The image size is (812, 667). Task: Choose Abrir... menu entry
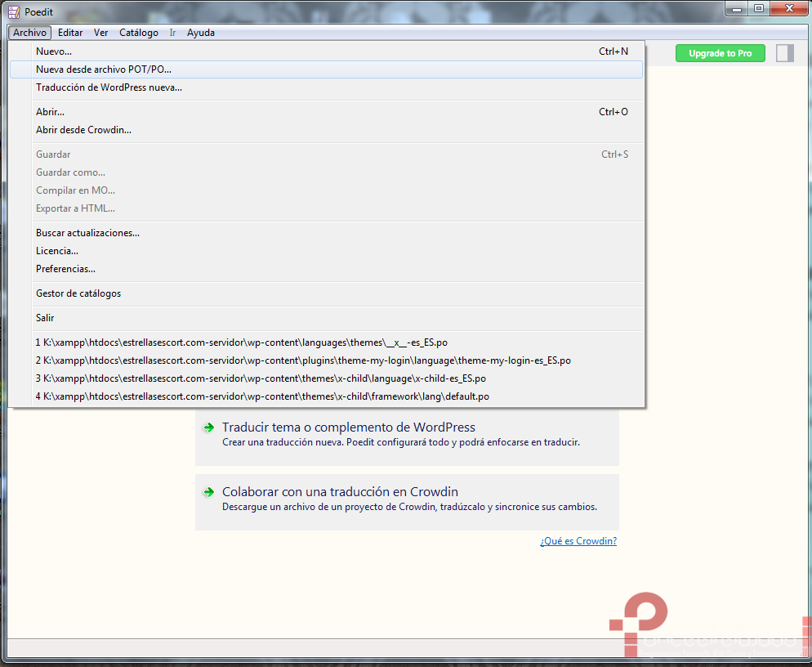[326, 112]
